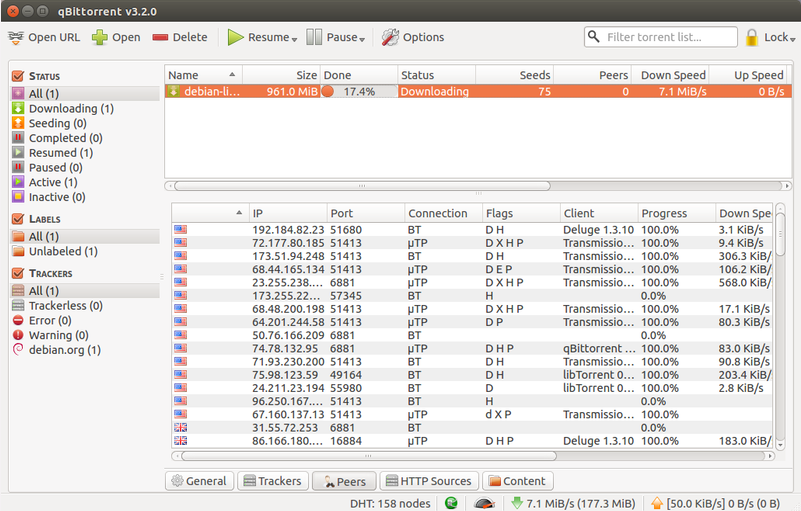Sort peers by IP column header
Screen dimensions: 801x511
288,213
